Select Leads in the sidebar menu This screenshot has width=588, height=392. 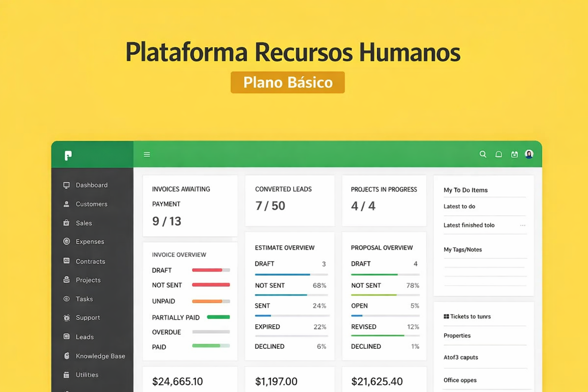(85, 337)
